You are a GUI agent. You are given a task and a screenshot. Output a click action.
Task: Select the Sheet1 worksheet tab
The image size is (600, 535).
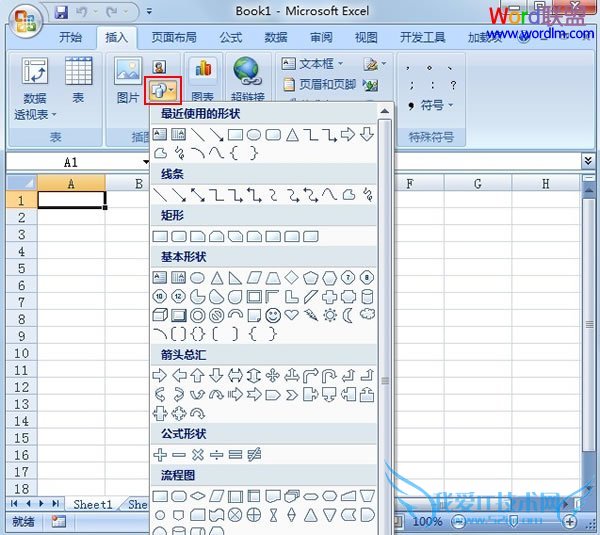coord(93,504)
